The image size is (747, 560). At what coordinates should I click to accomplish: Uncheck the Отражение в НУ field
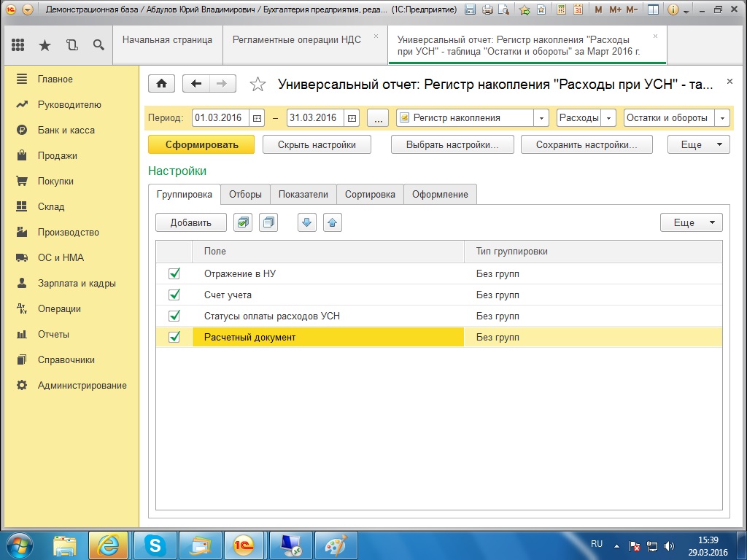[174, 274]
